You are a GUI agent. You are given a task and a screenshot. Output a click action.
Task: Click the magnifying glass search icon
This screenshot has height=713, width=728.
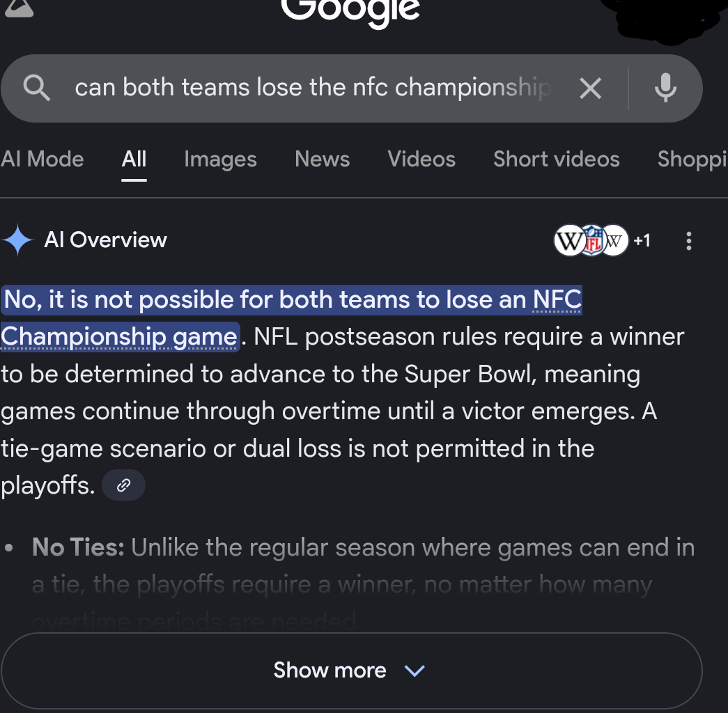(36, 88)
